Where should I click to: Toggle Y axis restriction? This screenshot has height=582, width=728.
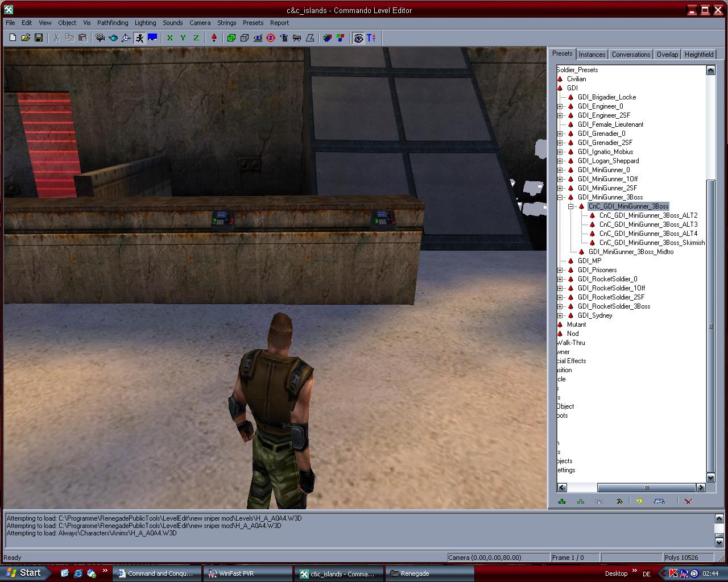tap(183, 38)
